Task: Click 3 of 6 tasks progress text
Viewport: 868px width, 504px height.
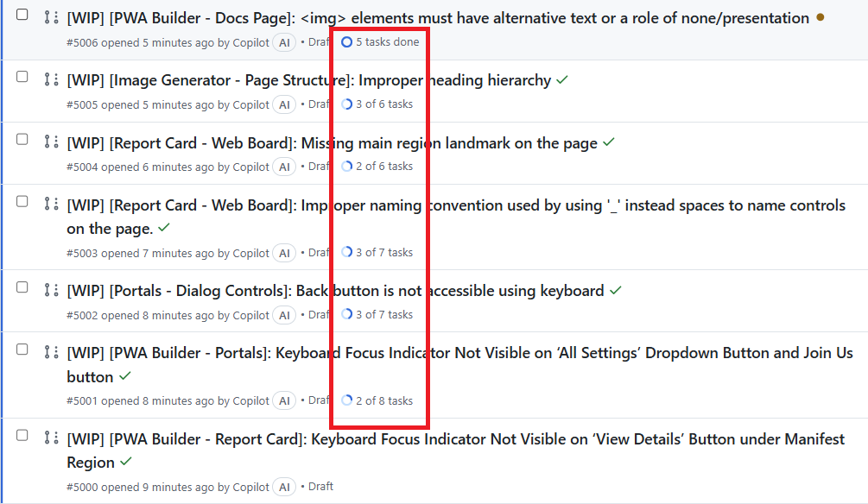Action: click(384, 104)
